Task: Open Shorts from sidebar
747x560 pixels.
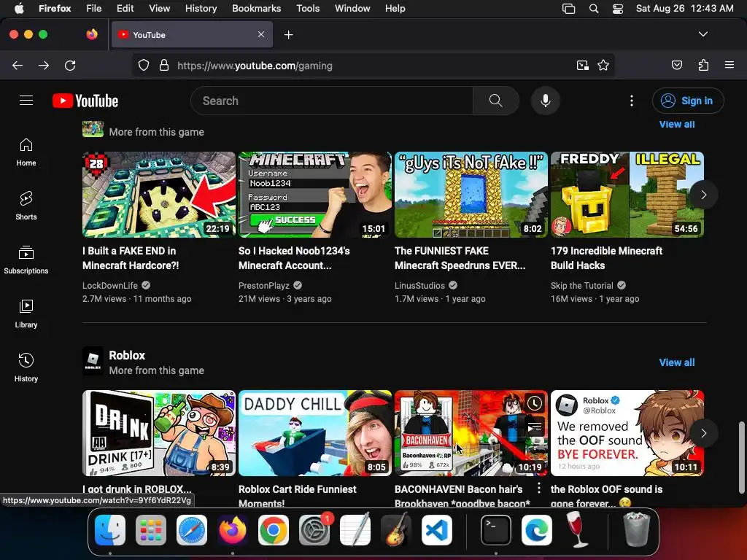Action: pos(26,206)
